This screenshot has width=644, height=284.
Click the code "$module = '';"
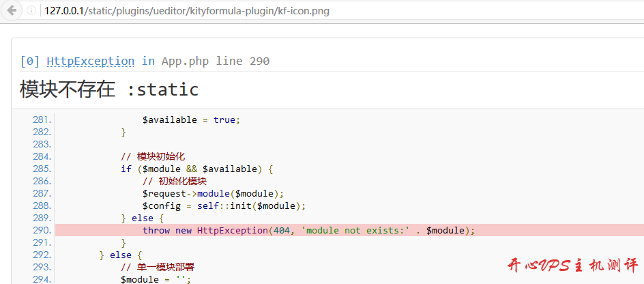tap(156, 280)
